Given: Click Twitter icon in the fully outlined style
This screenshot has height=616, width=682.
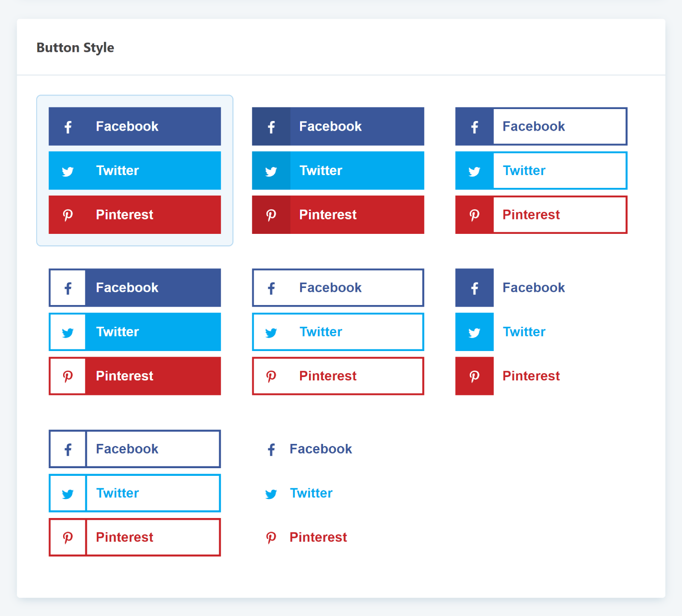Looking at the screenshot, I should tap(271, 333).
